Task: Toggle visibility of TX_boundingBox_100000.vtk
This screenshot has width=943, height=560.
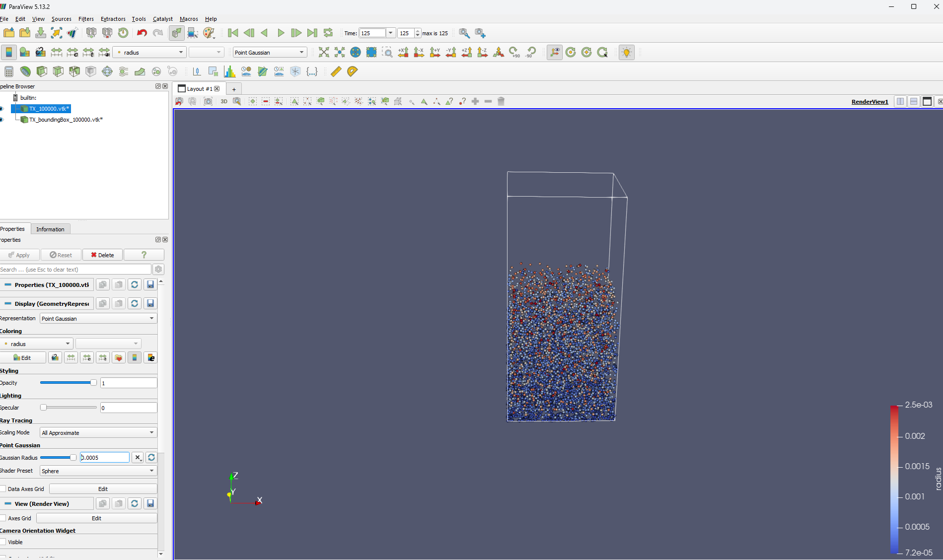Action: tap(1, 120)
